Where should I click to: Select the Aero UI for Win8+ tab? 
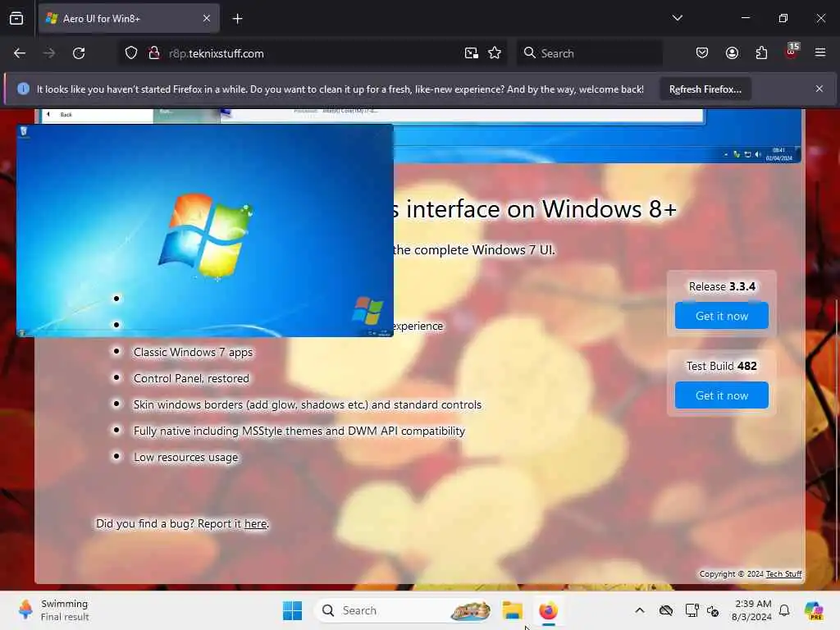129,19
